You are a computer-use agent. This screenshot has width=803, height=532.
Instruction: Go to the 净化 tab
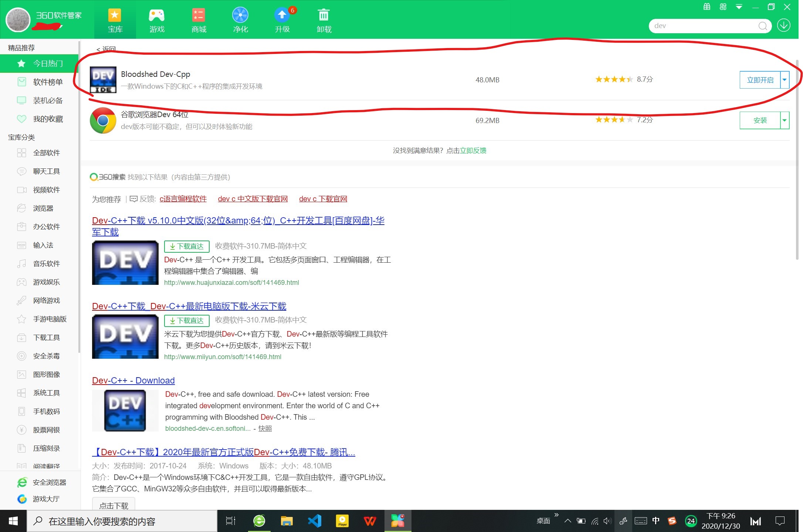[x=240, y=20]
